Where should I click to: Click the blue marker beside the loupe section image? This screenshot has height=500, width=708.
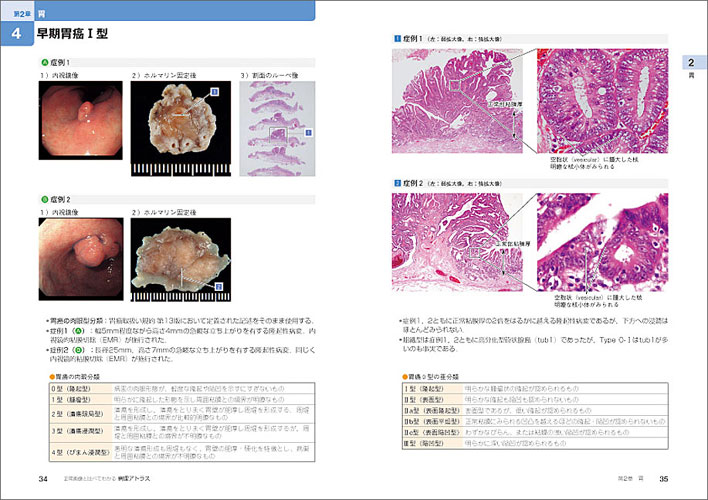tap(307, 131)
